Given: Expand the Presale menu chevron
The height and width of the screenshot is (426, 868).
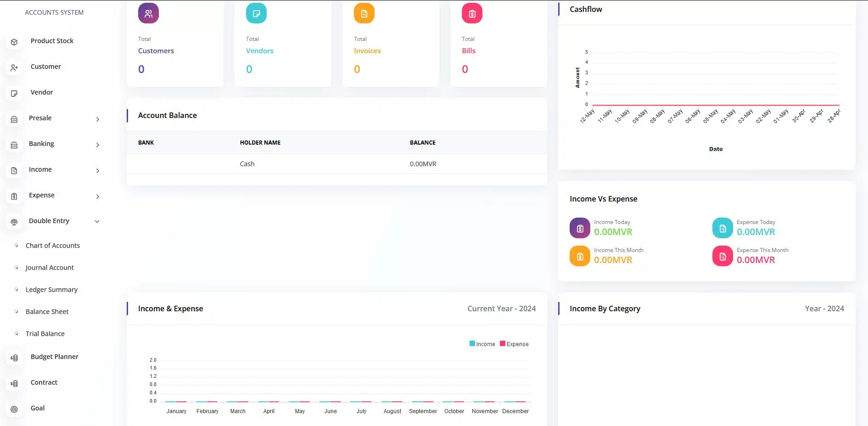Looking at the screenshot, I should pyautogui.click(x=97, y=119).
